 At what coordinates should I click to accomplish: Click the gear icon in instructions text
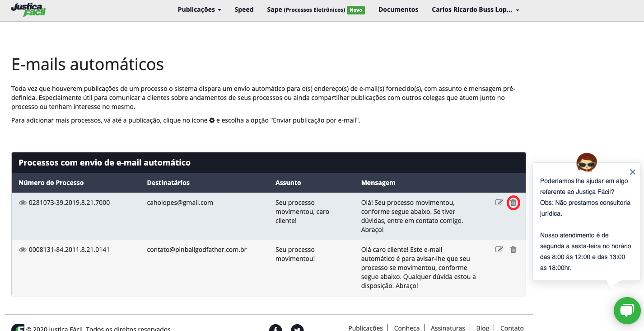(x=212, y=121)
